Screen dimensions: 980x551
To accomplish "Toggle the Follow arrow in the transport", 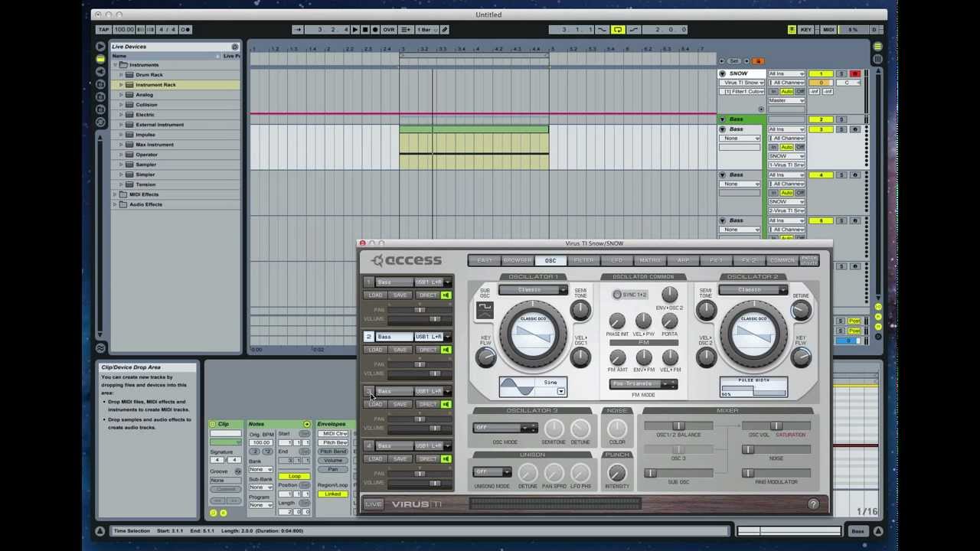I will [297, 30].
